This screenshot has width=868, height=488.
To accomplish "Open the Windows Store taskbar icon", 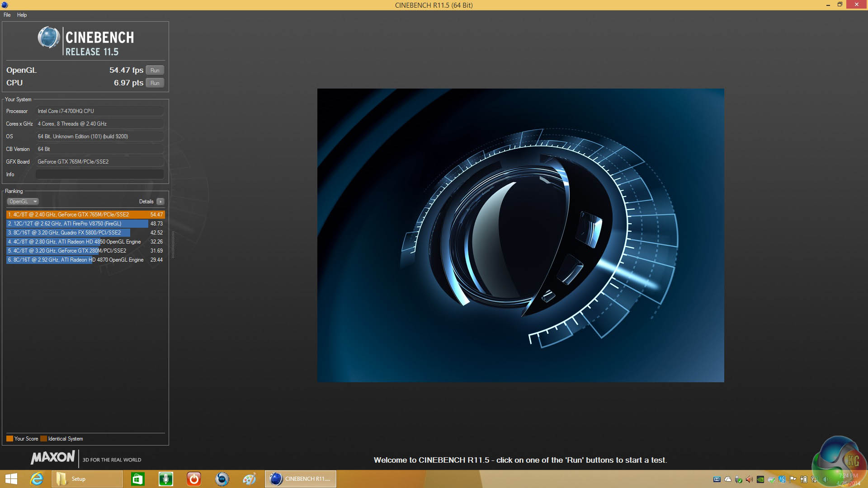I will coord(137,479).
